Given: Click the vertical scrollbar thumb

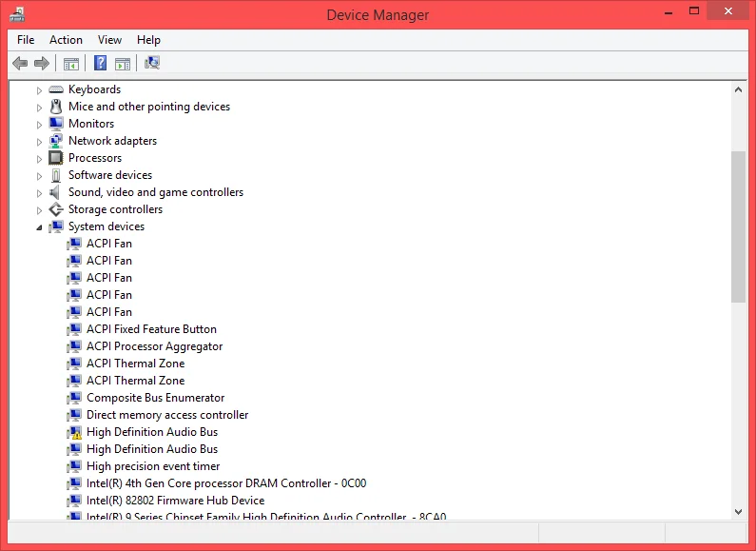Looking at the screenshot, I should tap(738, 226).
